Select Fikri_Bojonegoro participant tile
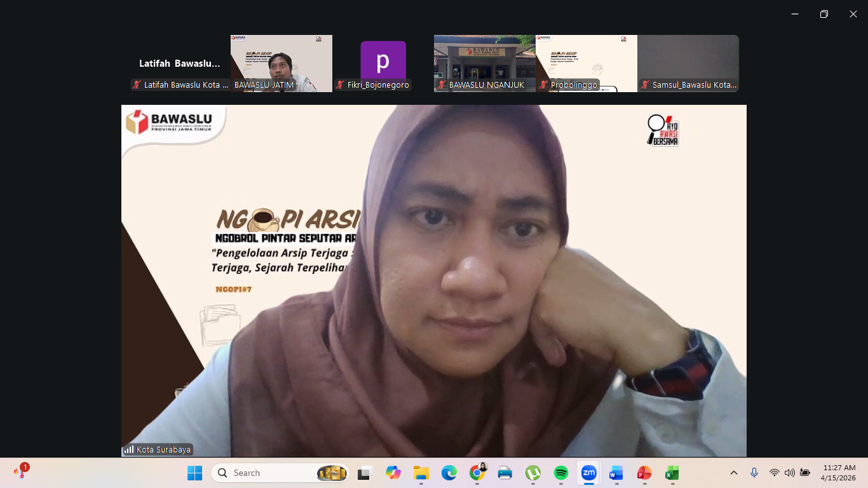Screen dimensions: 868x488 pos(383,64)
